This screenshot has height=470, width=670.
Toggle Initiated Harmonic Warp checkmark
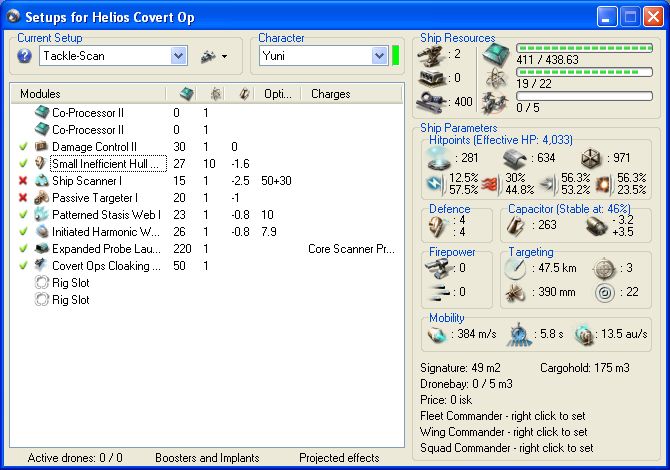(x=24, y=231)
